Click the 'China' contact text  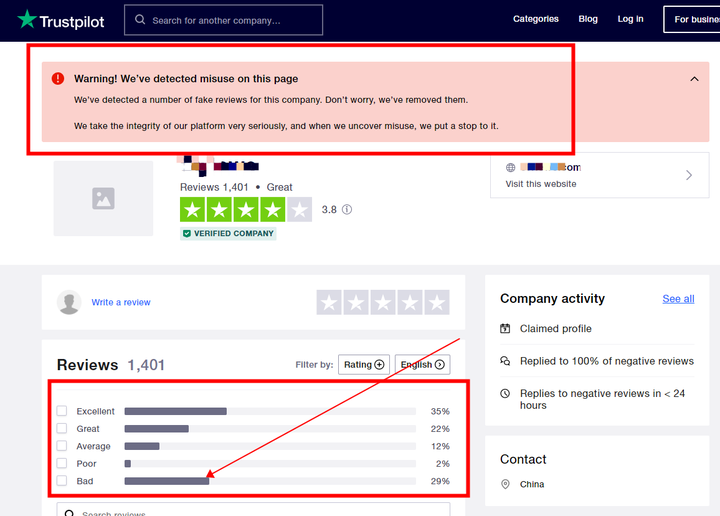(x=532, y=484)
